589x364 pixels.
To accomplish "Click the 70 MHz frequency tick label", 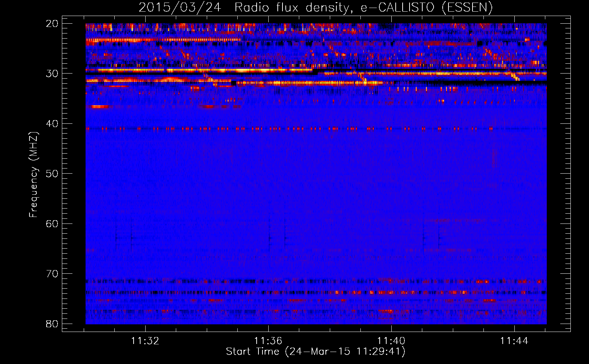I will [x=52, y=274].
